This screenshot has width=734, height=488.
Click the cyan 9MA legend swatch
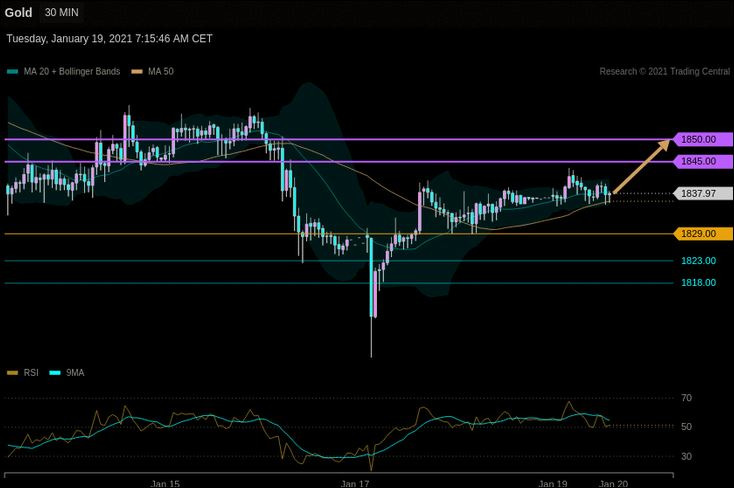(55, 373)
